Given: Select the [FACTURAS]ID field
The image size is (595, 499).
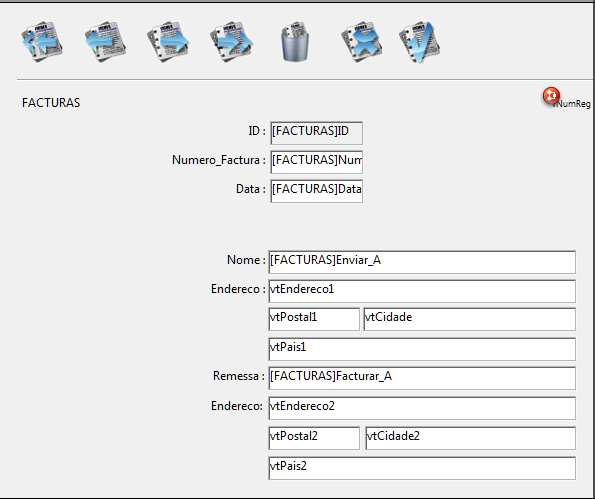Looking at the screenshot, I should [316, 133].
